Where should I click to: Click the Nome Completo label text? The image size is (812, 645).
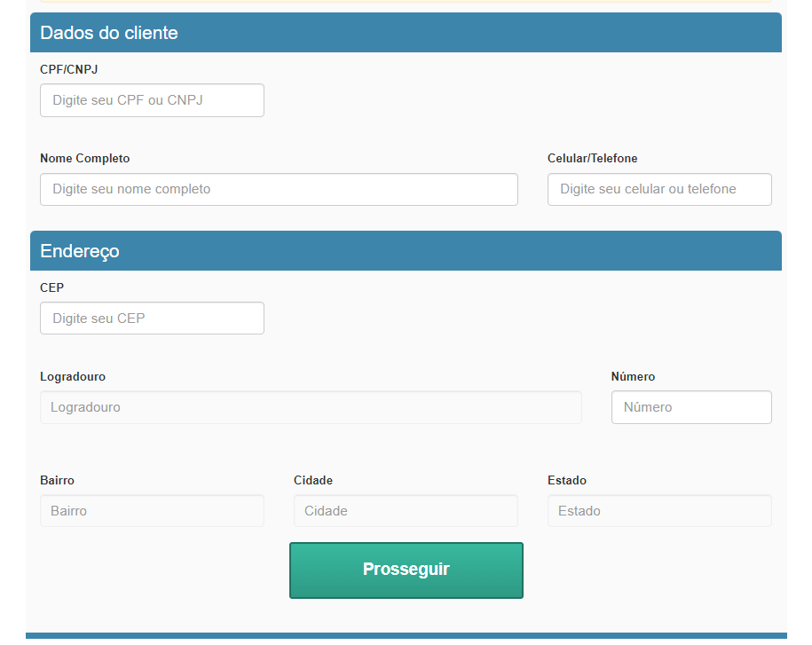[x=85, y=159]
